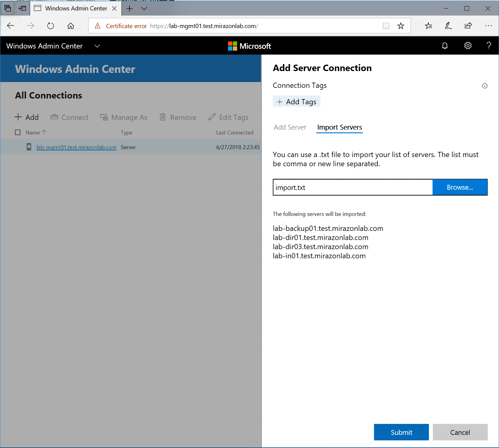The height and width of the screenshot is (448, 499).
Task: Toggle the select-all checkbox beside Name
Action: [18, 132]
